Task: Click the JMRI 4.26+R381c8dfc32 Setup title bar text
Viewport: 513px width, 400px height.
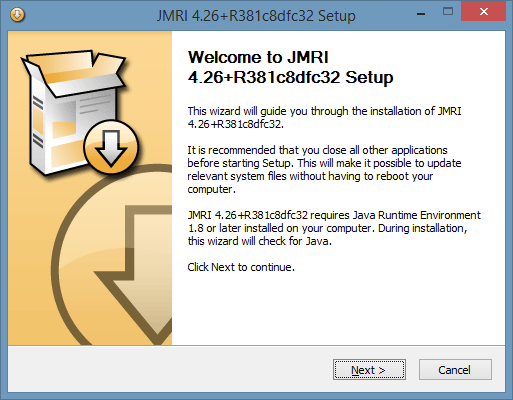Action: coord(256,16)
